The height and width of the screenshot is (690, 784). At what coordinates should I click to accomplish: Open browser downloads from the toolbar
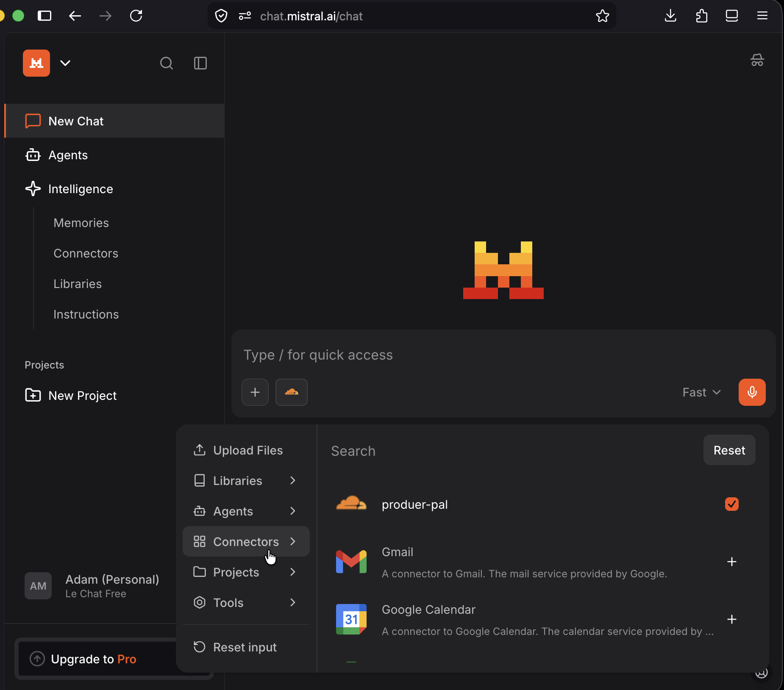pos(670,16)
